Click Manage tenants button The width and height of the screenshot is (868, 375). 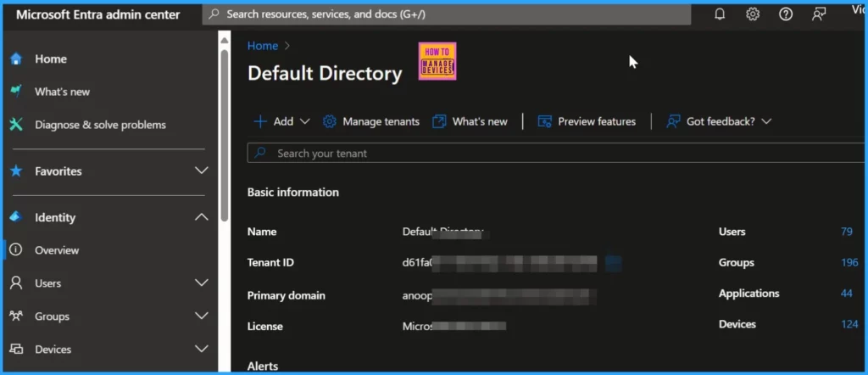point(371,121)
